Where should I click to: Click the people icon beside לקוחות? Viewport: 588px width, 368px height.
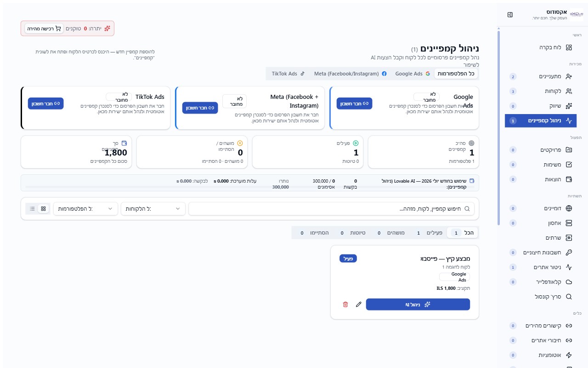coord(569,91)
